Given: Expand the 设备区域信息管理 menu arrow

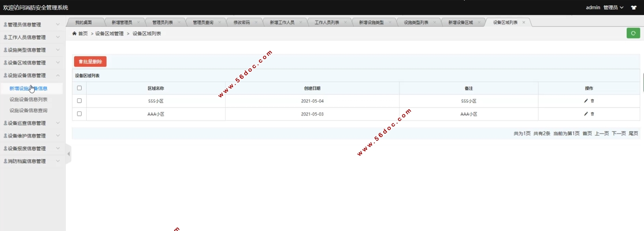Looking at the screenshot, I should pyautogui.click(x=58, y=62).
